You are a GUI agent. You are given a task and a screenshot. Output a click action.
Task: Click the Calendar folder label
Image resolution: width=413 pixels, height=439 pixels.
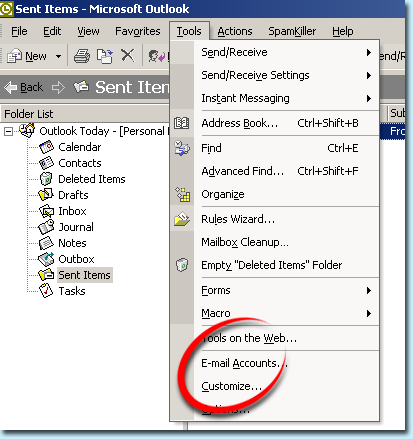coord(80,147)
